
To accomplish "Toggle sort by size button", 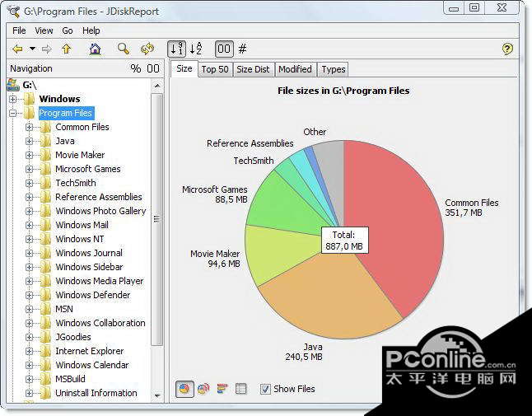I will pyautogui.click(x=177, y=49).
